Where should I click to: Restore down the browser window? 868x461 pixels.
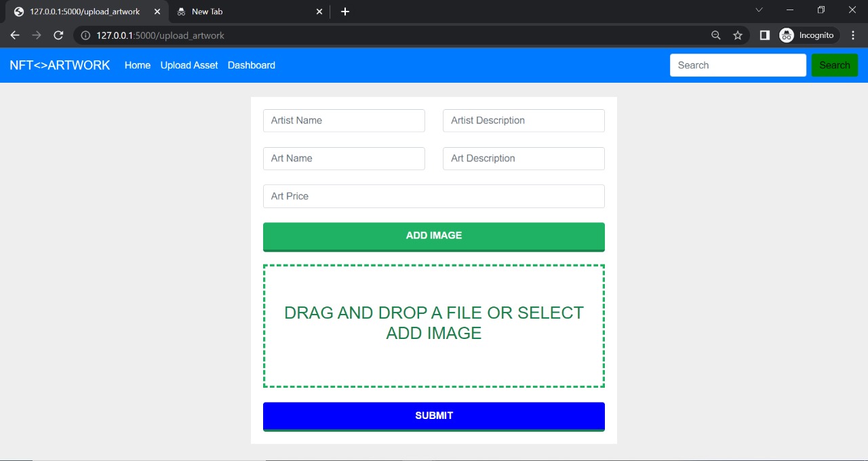[x=821, y=10]
